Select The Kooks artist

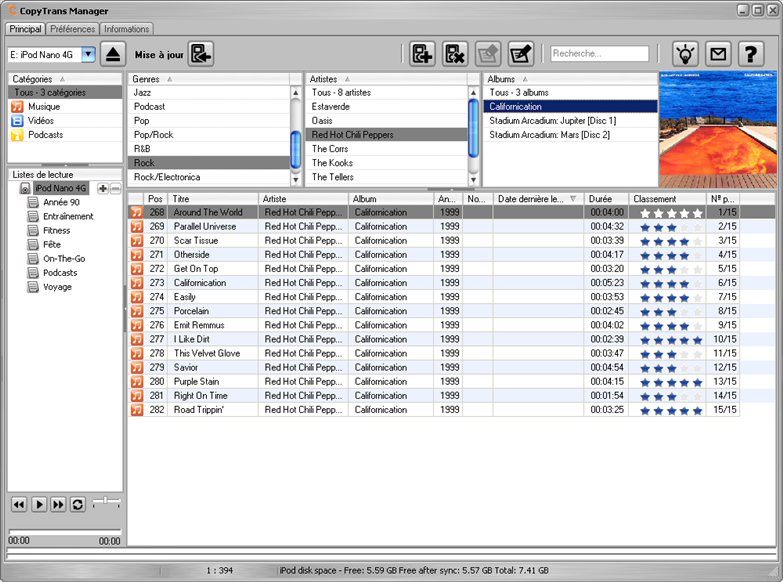(x=386, y=163)
